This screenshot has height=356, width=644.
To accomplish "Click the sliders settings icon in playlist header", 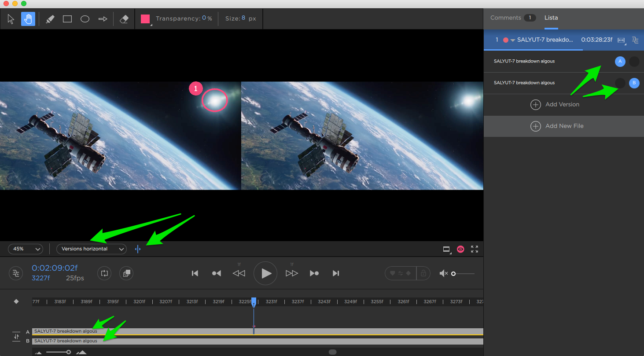I will 635,40.
